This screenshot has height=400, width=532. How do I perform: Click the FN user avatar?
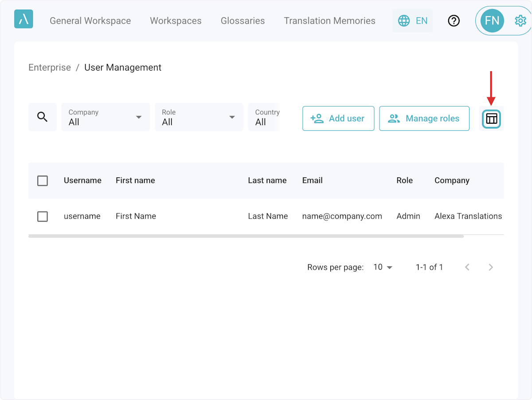pos(492,21)
